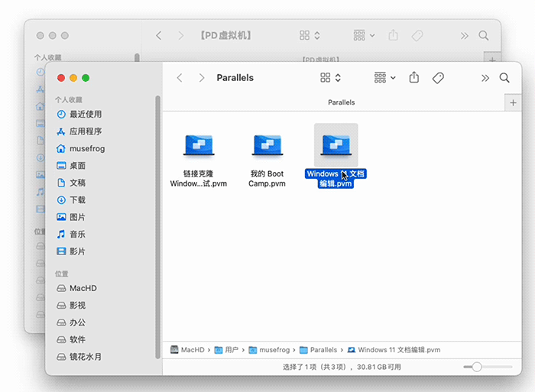Open search in the Parallels Finder window
This screenshot has width=535, height=392.
point(504,78)
